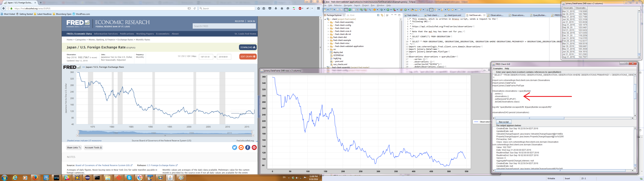Viewport: 644px width, 181px height.
Task: Click the Search FRED input field
Action: pos(224,26)
